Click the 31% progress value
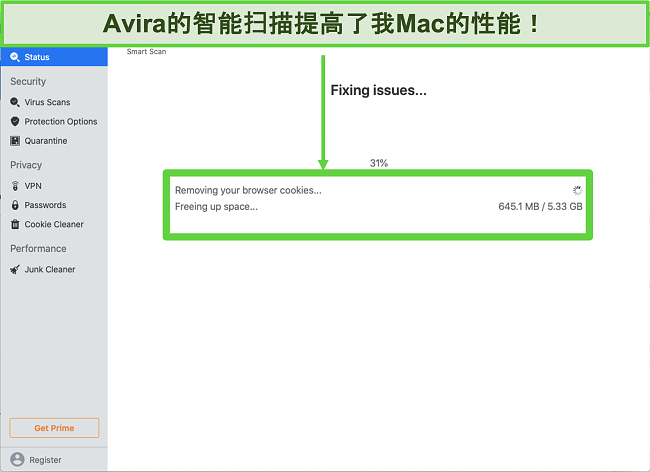This screenshot has height=472, width=650. [x=379, y=163]
